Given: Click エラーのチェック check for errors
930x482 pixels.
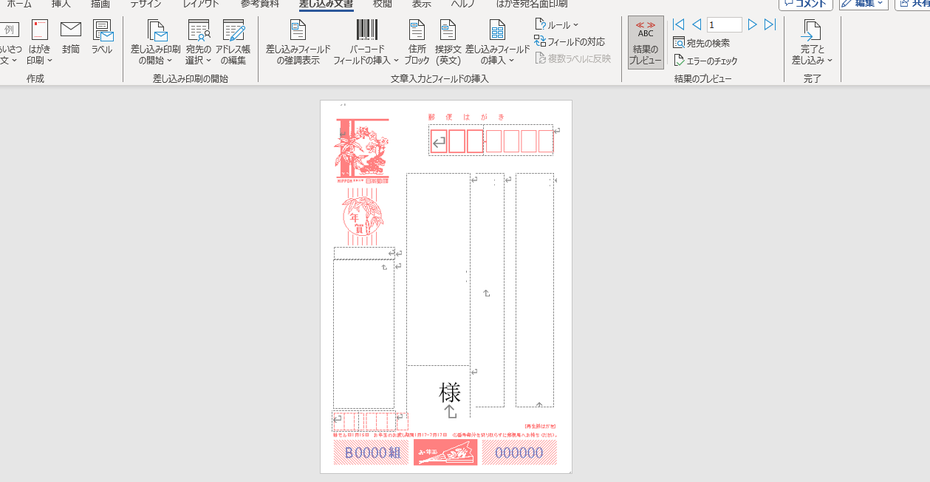Looking at the screenshot, I should coord(706,60).
